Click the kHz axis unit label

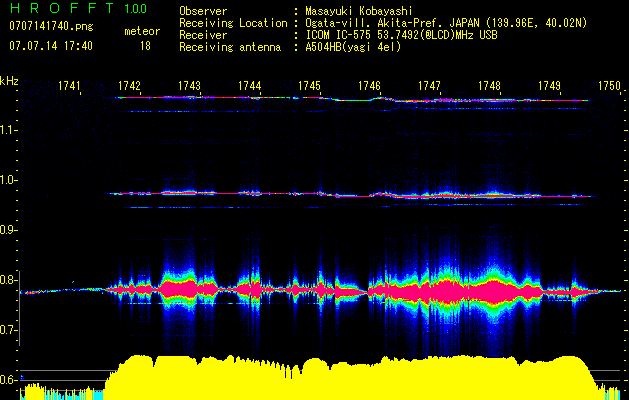9,81
